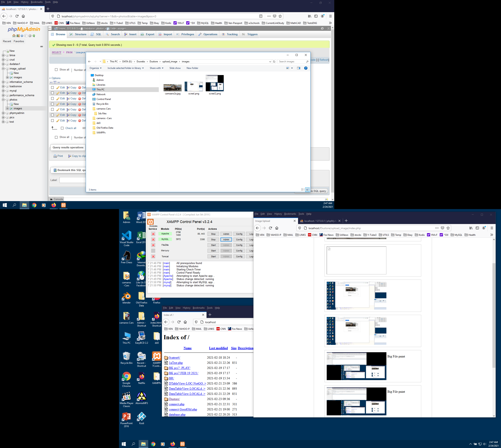Image resolution: width=501 pixels, height=448 pixels.
Task: Expand the brisa database tree node
Action: point(3,55)
